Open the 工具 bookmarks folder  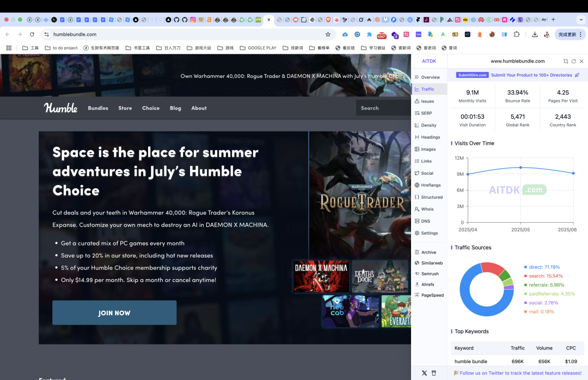click(30, 48)
